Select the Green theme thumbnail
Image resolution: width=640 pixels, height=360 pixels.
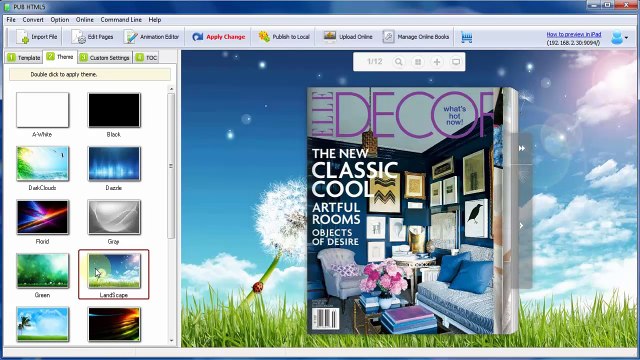pos(42,271)
